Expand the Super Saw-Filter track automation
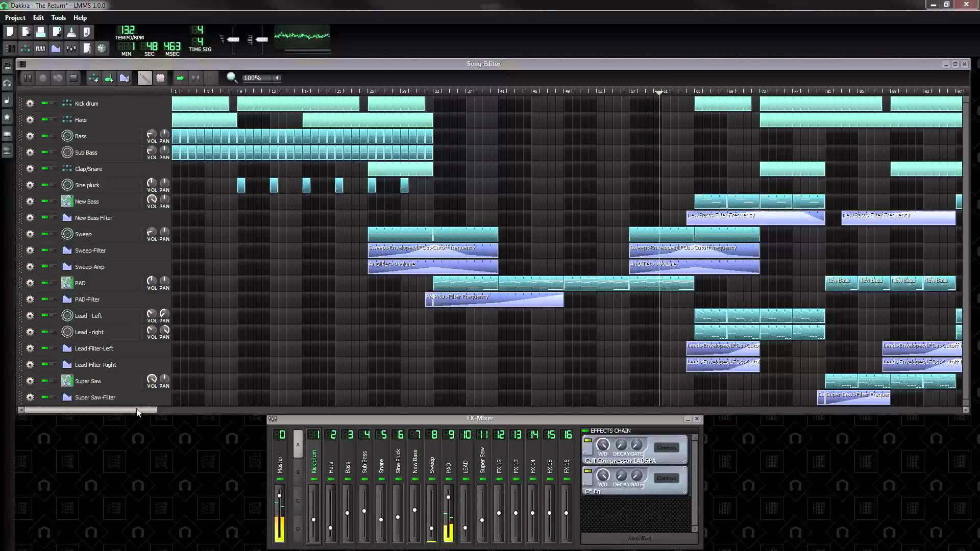Screen dimensions: 980x551 [x=19, y=397]
